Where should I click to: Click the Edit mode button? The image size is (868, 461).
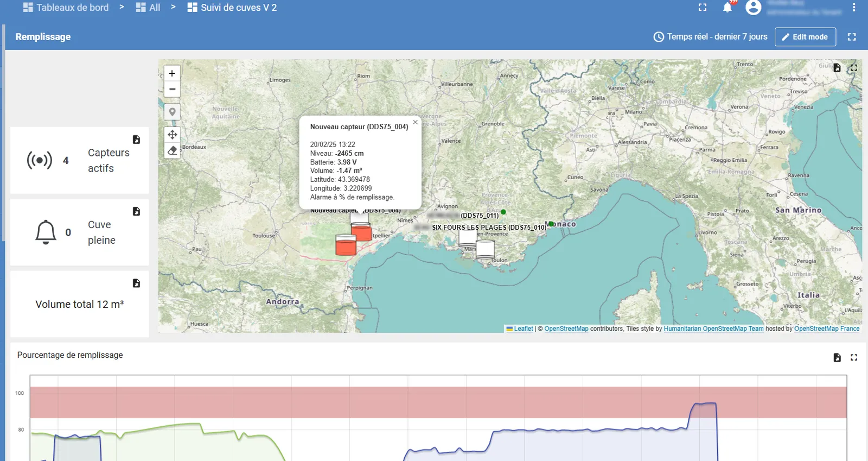[805, 37]
